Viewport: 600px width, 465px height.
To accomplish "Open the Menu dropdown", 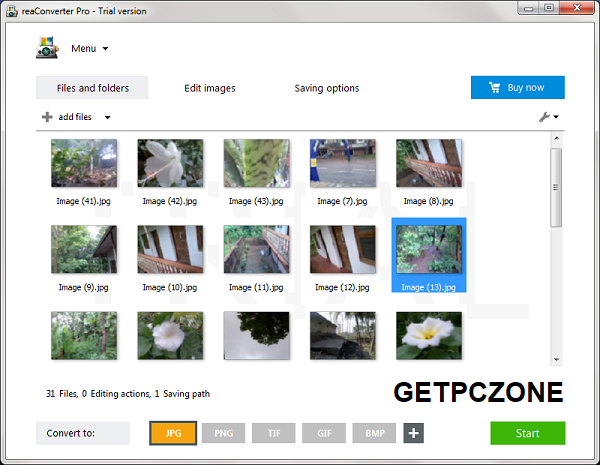I will [90, 49].
